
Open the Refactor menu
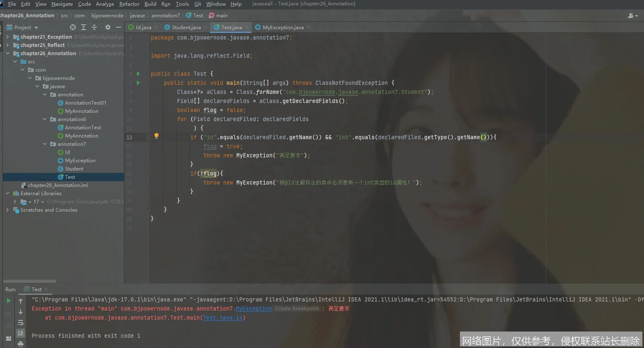[129, 4]
